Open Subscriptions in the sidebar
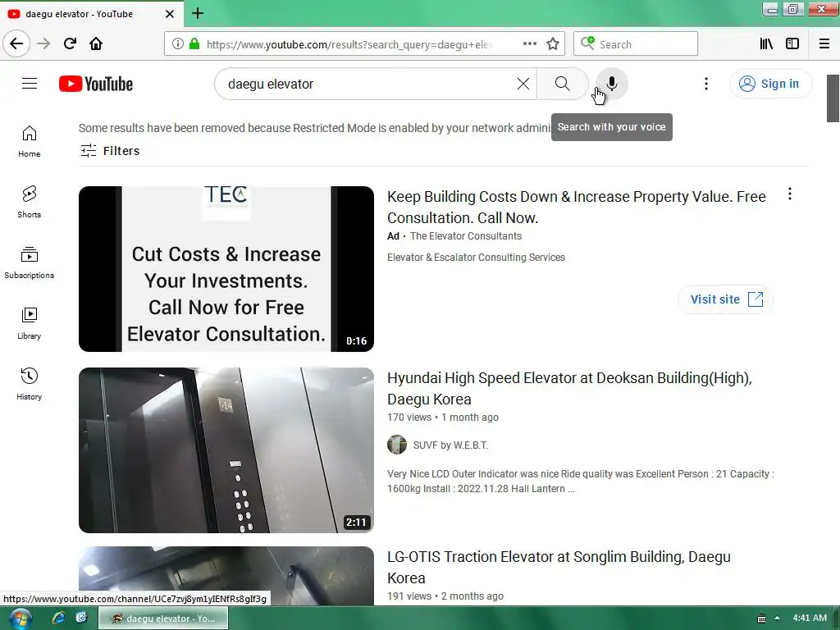The image size is (840, 630). (x=29, y=263)
